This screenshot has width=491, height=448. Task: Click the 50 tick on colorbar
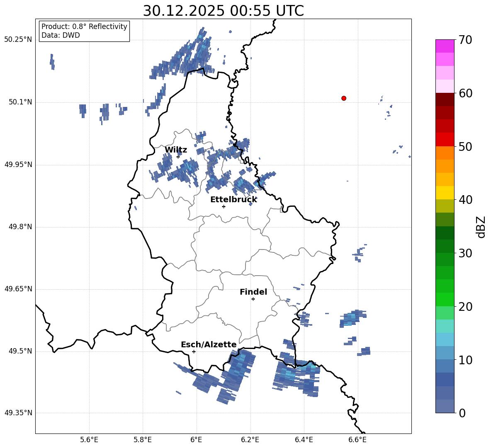(465, 146)
